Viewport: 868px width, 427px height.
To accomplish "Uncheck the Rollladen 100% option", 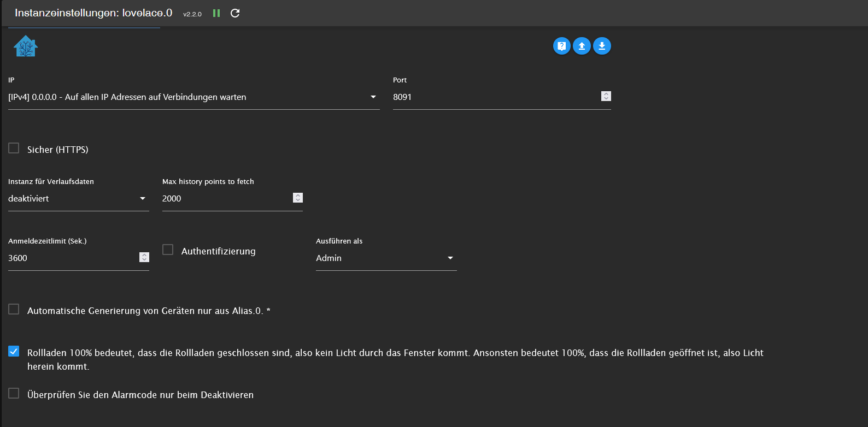I will [14, 352].
